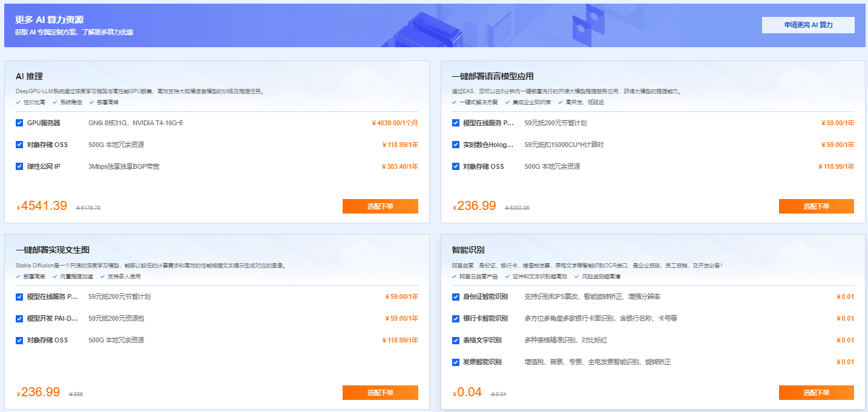Click 选配下单 in the 一键部署语言模型应用 card
The image size is (868, 412).
(817, 206)
